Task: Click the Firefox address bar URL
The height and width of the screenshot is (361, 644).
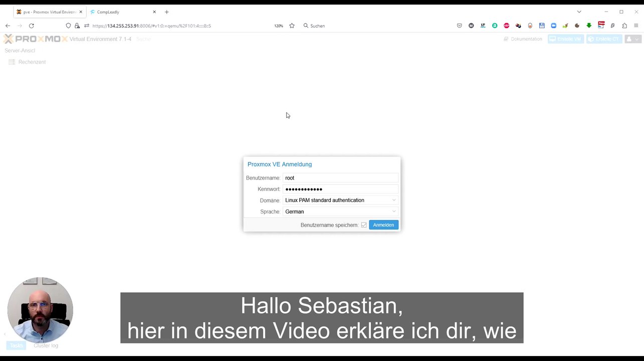Action: point(151,26)
